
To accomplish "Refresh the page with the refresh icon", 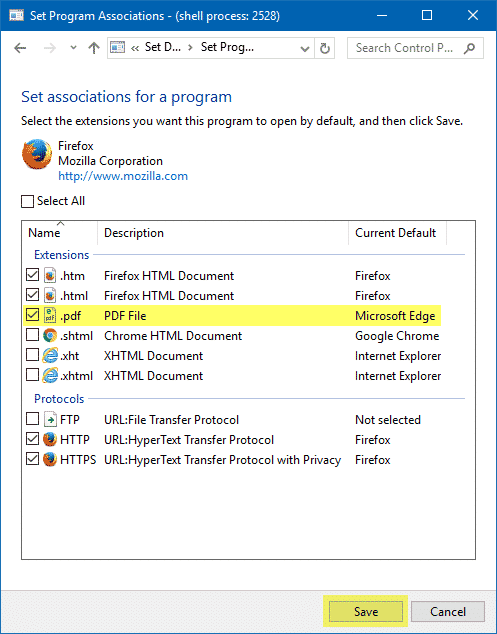I will [324, 49].
